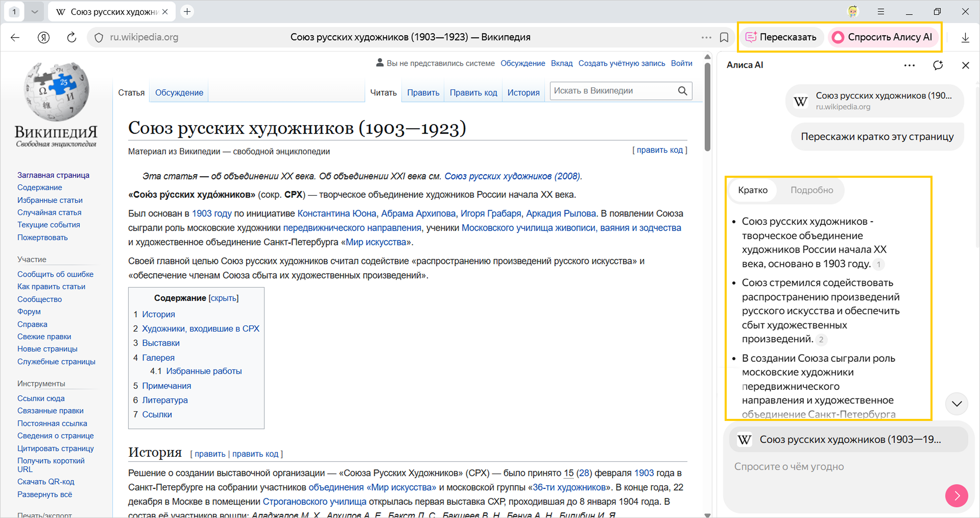Start new chat in Алиса AI panel

[938, 65]
